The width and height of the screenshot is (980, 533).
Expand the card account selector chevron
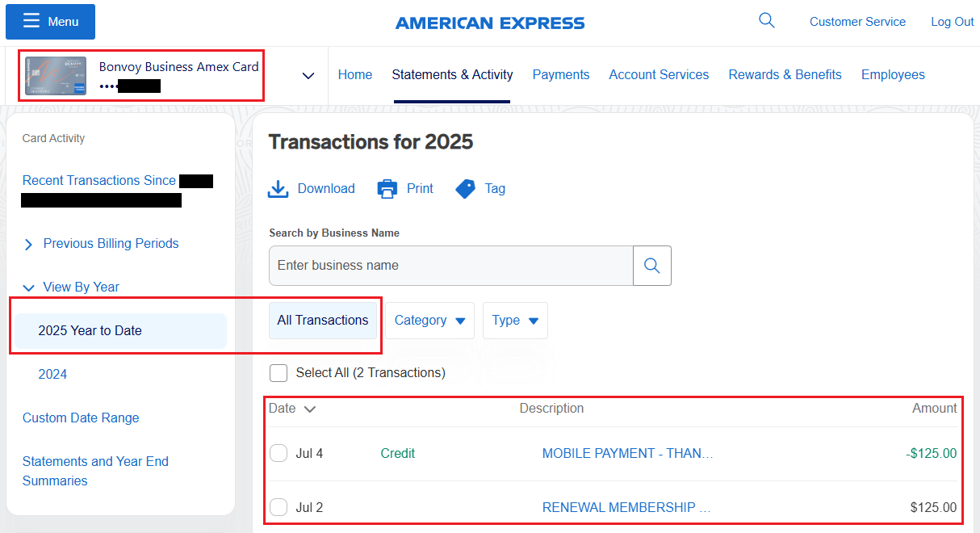click(x=308, y=75)
